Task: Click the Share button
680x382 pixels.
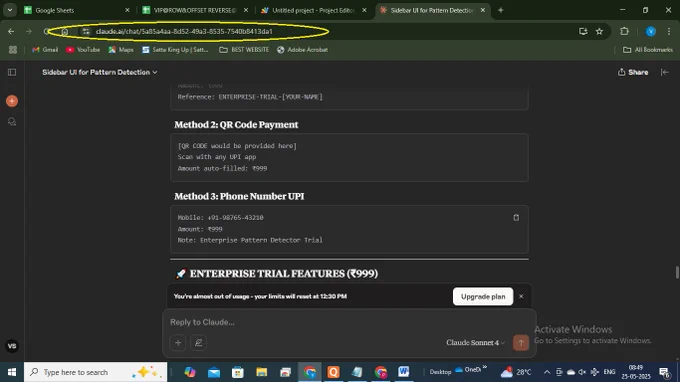Action: pyautogui.click(x=633, y=72)
